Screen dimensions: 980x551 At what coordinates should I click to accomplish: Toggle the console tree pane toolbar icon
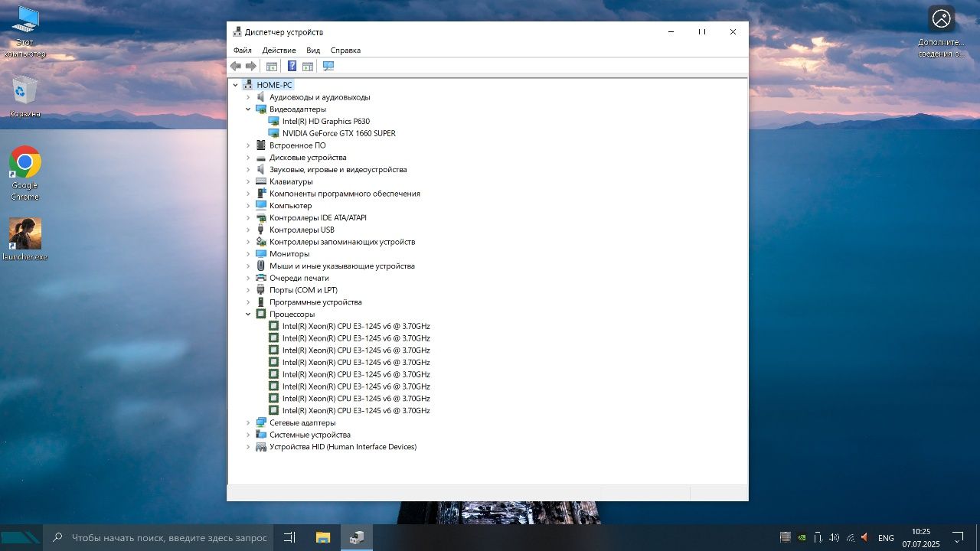271,66
